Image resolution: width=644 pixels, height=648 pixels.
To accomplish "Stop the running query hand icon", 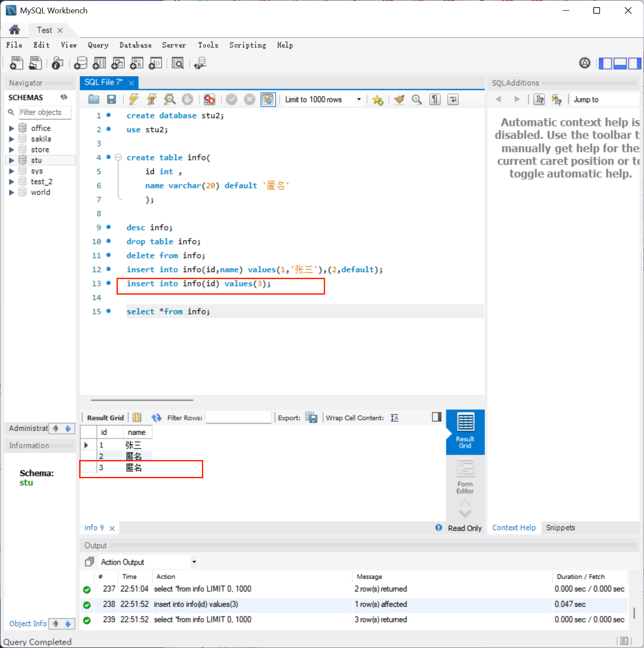I will (188, 100).
